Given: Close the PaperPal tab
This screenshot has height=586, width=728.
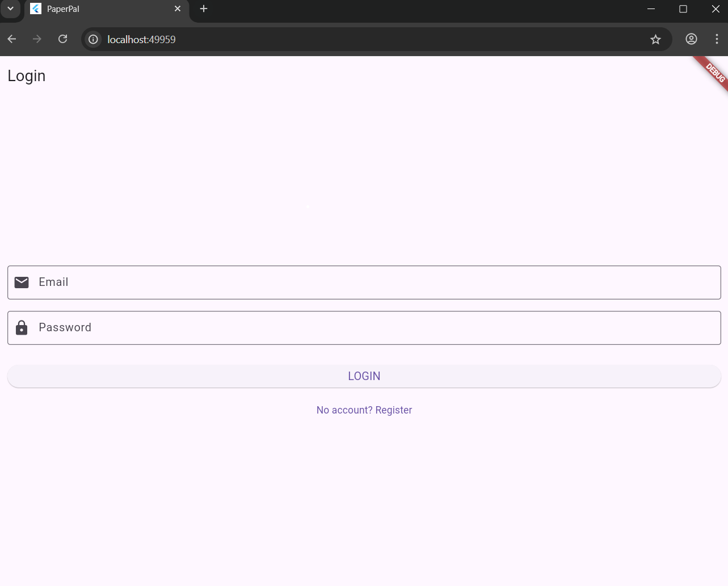Looking at the screenshot, I should [x=178, y=9].
